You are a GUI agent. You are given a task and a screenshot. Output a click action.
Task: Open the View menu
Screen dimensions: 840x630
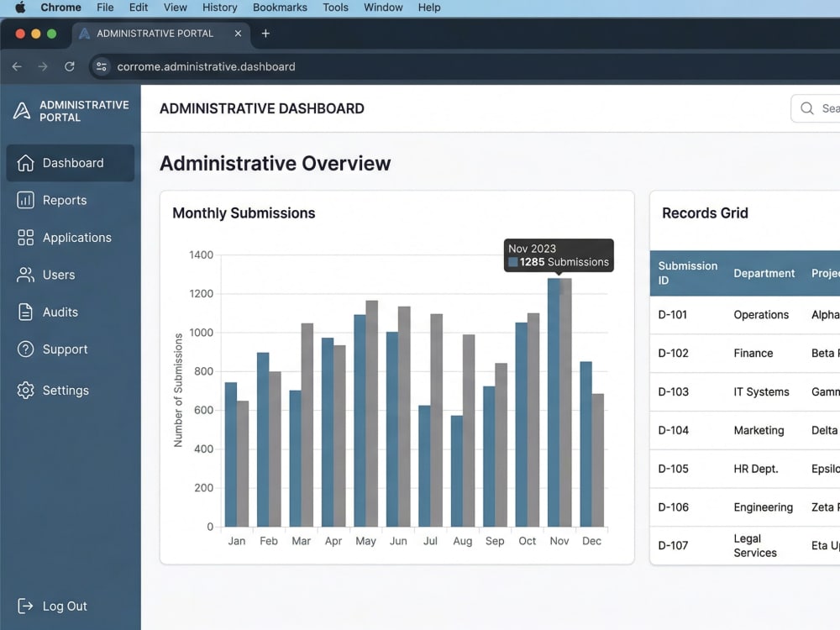pos(176,8)
